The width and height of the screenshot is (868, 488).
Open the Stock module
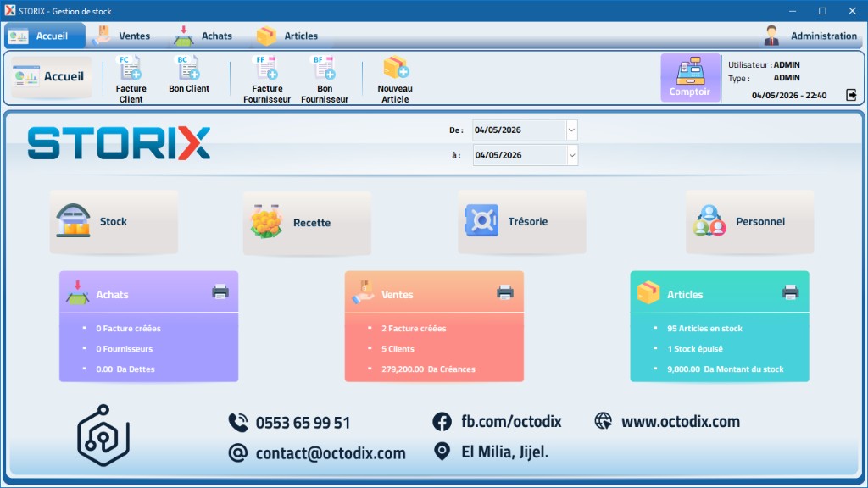114,221
